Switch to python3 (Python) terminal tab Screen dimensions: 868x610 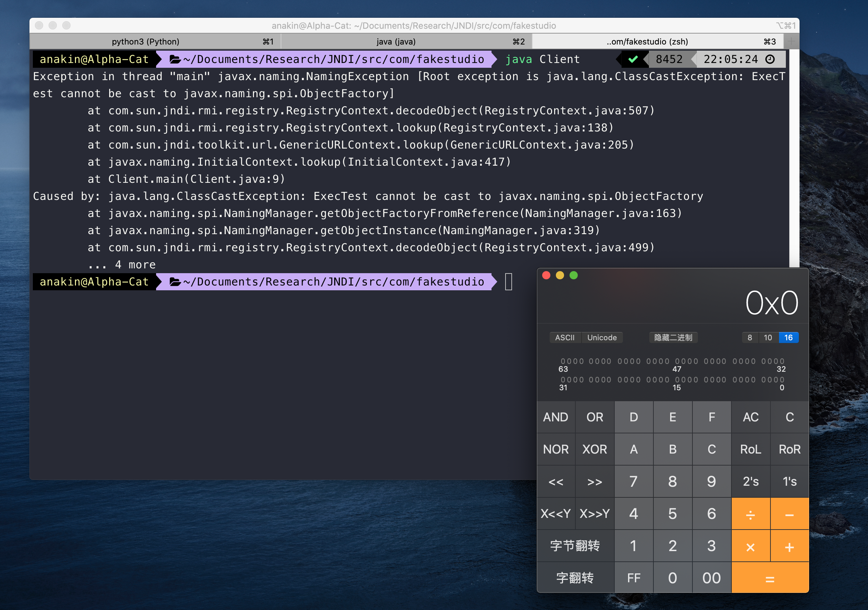tap(145, 41)
